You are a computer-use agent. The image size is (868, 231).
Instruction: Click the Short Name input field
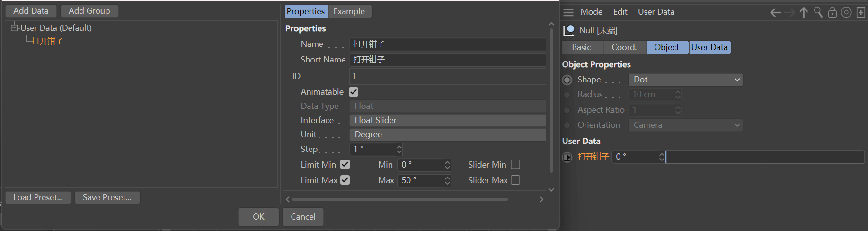(447, 60)
